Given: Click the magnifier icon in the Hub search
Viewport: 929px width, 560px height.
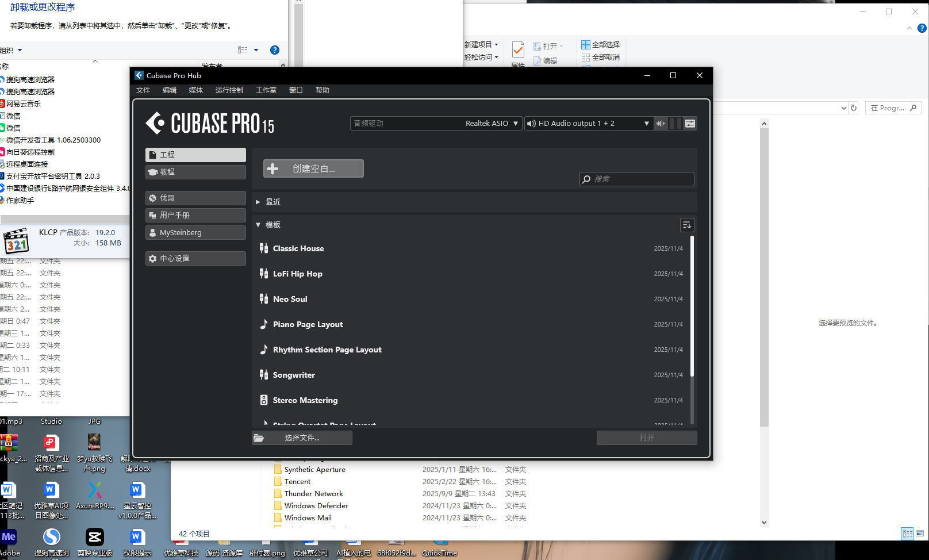Looking at the screenshot, I should (x=586, y=179).
